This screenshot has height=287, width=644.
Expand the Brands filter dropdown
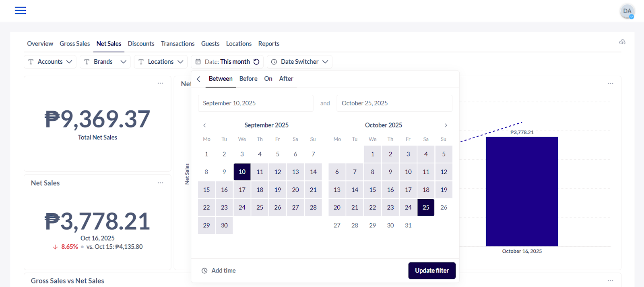105,62
